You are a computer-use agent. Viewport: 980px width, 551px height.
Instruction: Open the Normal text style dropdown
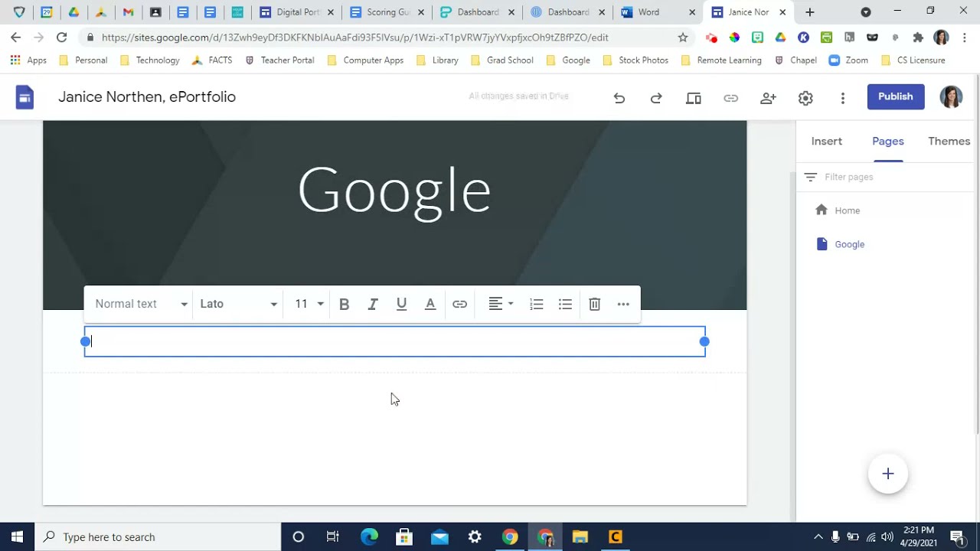141,304
